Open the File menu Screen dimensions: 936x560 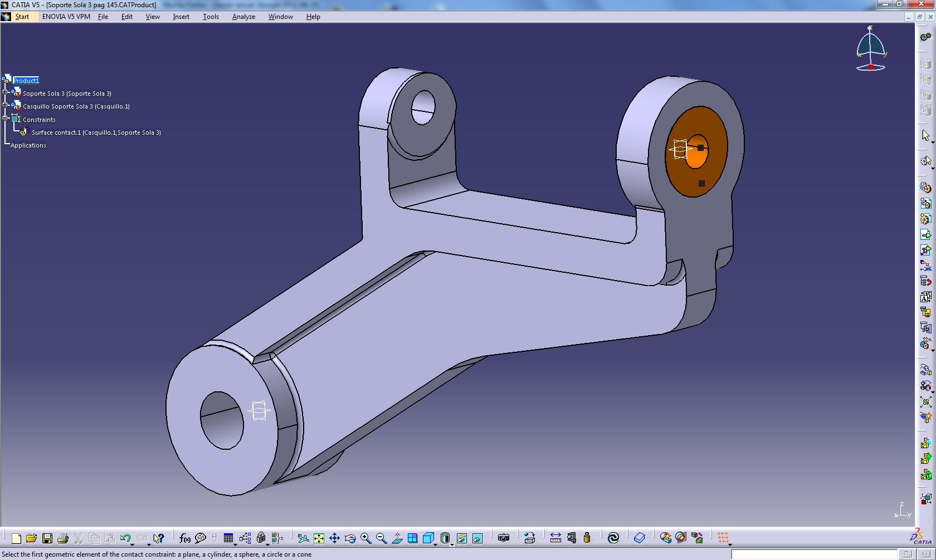(x=103, y=17)
